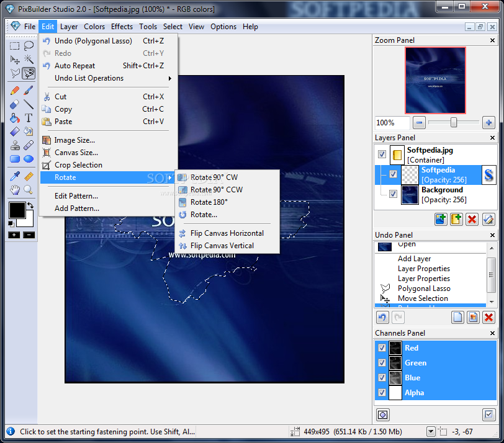Uncheck the Alpha channel checkbox
This screenshot has width=504, height=443.
(x=382, y=392)
